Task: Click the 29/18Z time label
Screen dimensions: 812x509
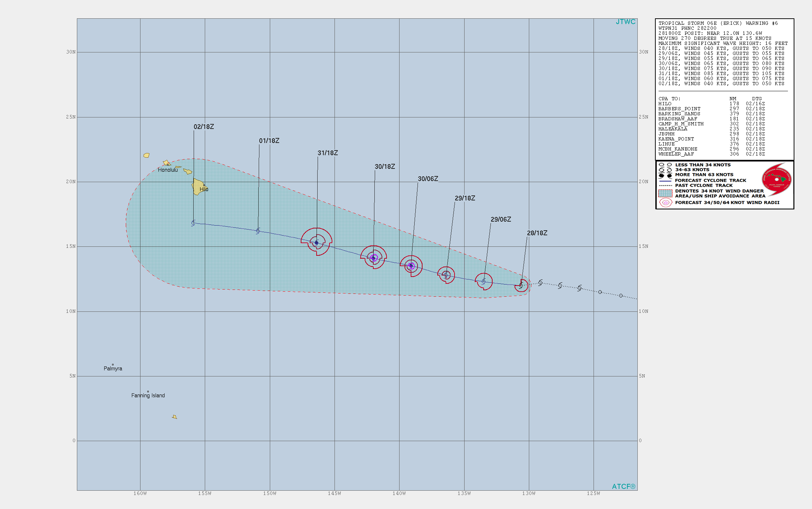Action: (x=465, y=198)
